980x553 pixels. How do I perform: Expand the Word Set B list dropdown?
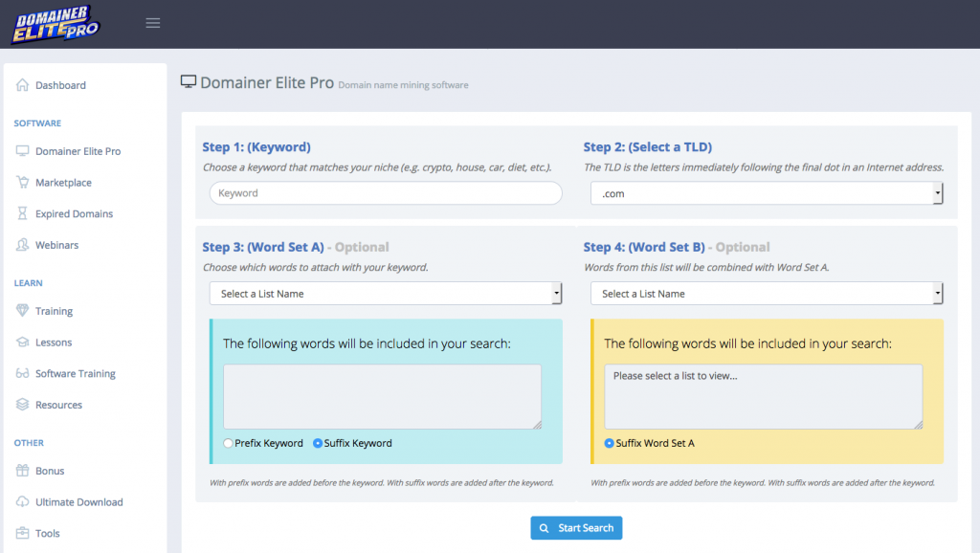767,294
